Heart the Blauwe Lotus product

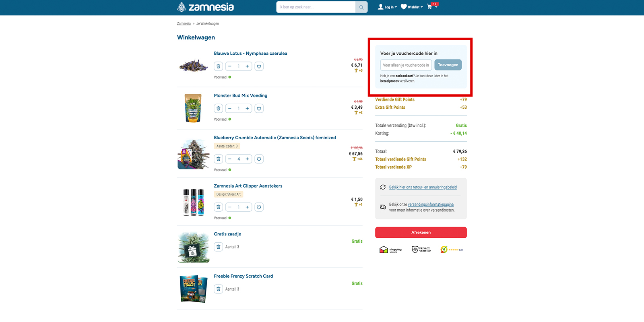(259, 66)
